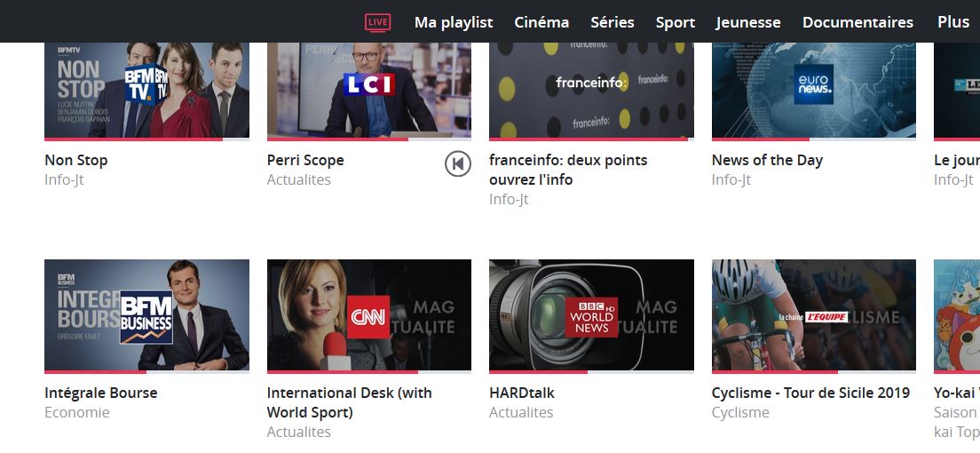Screen dimensions: 980x453
Task: Open International Desk (with World Sport) title
Action: (350, 403)
